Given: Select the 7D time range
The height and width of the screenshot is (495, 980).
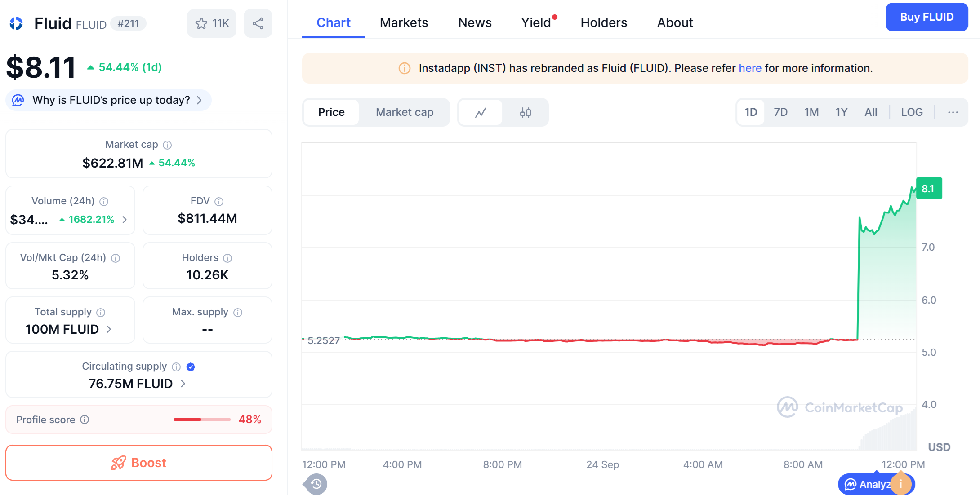Looking at the screenshot, I should (780, 112).
